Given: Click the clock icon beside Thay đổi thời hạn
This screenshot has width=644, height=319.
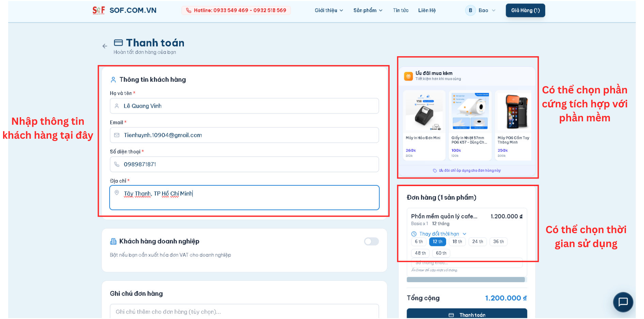Looking at the screenshot, I should click(x=414, y=234).
